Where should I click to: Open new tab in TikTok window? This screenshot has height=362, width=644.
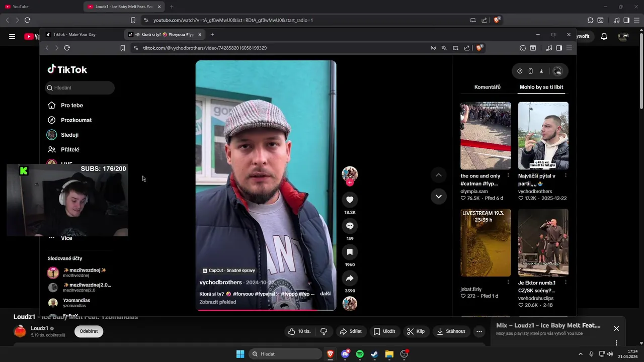coord(212,35)
